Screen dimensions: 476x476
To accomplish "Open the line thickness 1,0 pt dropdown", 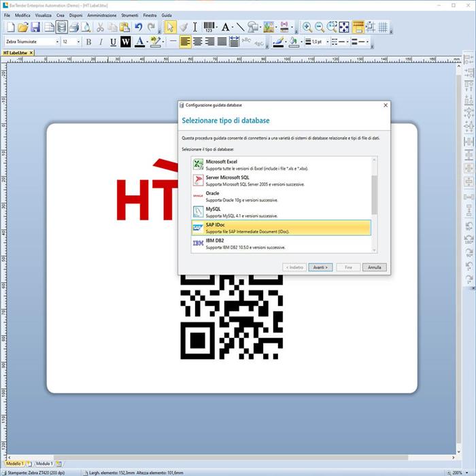I will click(328, 41).
